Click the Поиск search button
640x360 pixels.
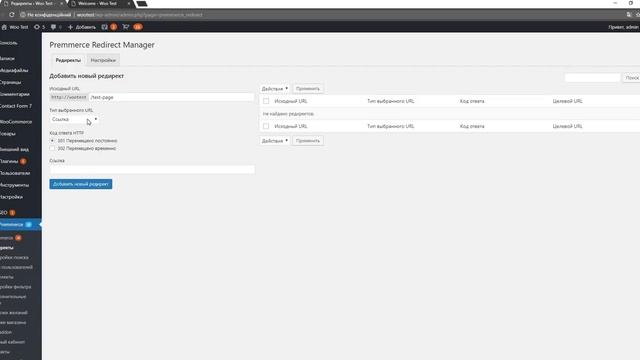[631, 78]
